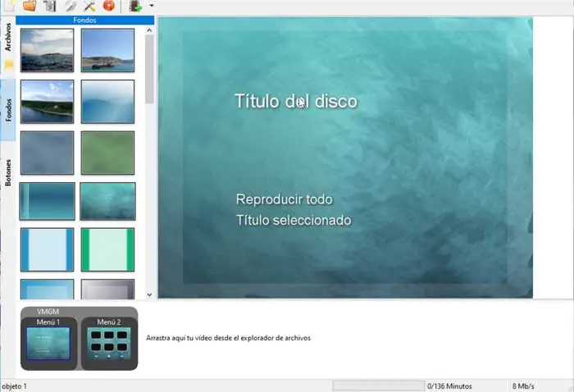This screenshot has height=392, width=574.
Task: Select the 'Reproducir todo' menu button
Action: pos(284,199)
